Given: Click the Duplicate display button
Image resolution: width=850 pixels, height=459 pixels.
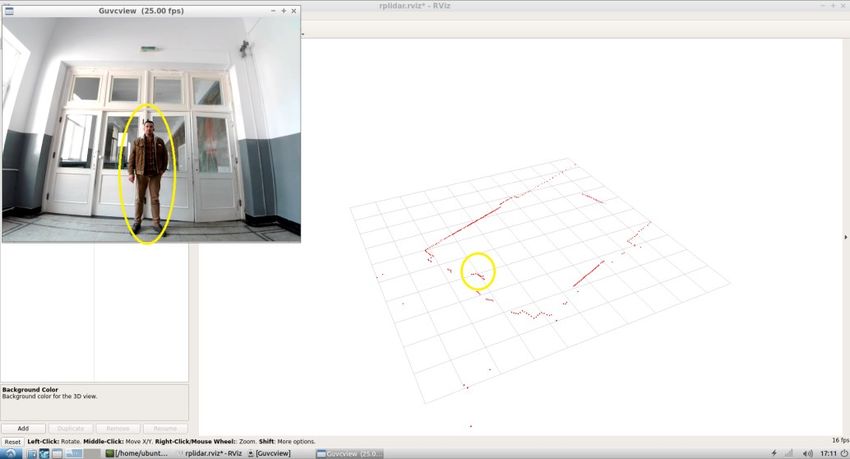Looking at the screenshot, I should click(x=70, y=429).
